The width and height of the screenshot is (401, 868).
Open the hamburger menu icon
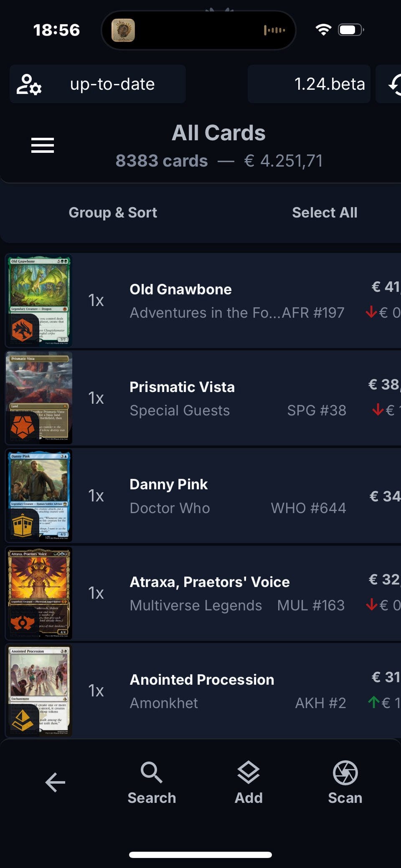(x=42, y=145)
